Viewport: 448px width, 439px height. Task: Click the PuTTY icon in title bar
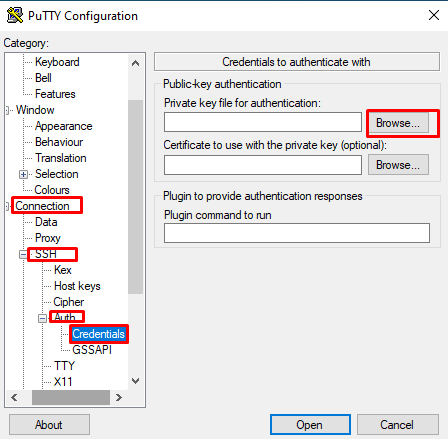click(15, 15)
